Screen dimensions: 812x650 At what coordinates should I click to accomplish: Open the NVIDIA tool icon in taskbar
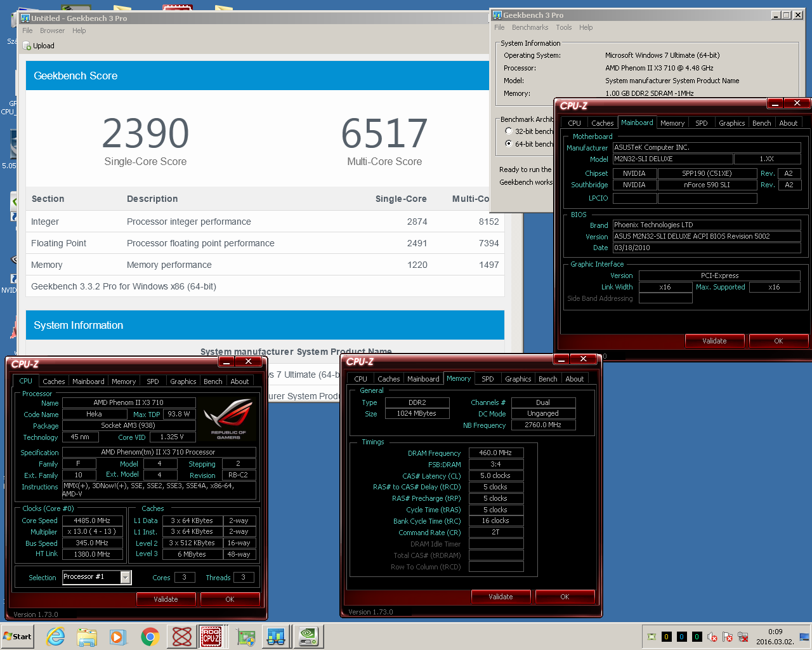point(308,636)
